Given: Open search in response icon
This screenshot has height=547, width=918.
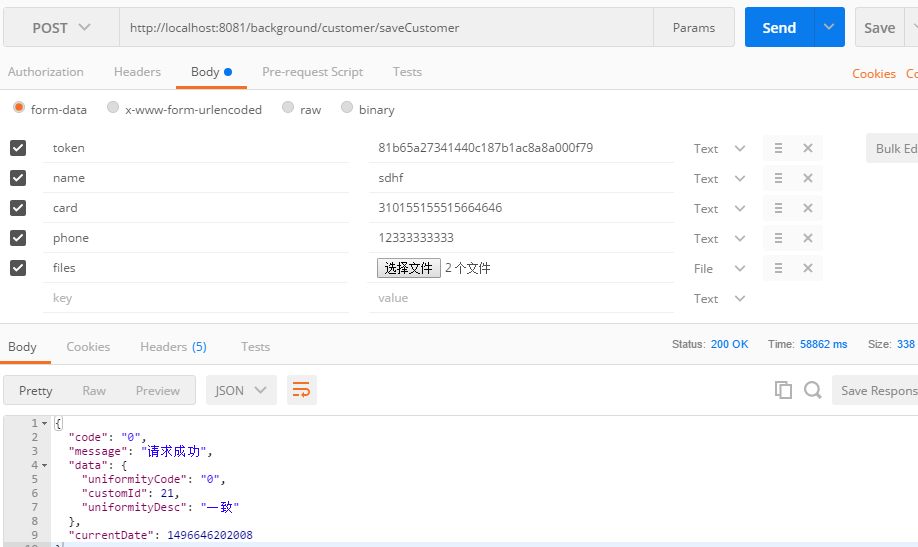Looking at the screenshot, I should click(813, 390).
